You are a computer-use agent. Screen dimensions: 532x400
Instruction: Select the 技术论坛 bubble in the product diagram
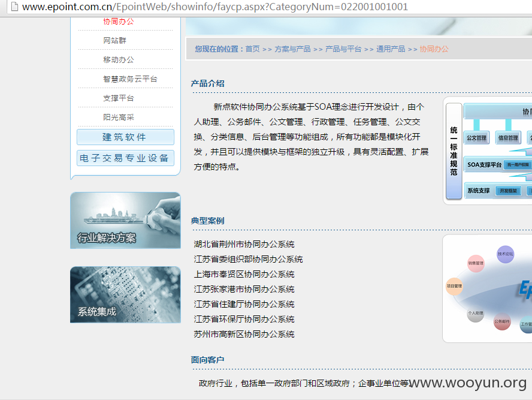505,254
